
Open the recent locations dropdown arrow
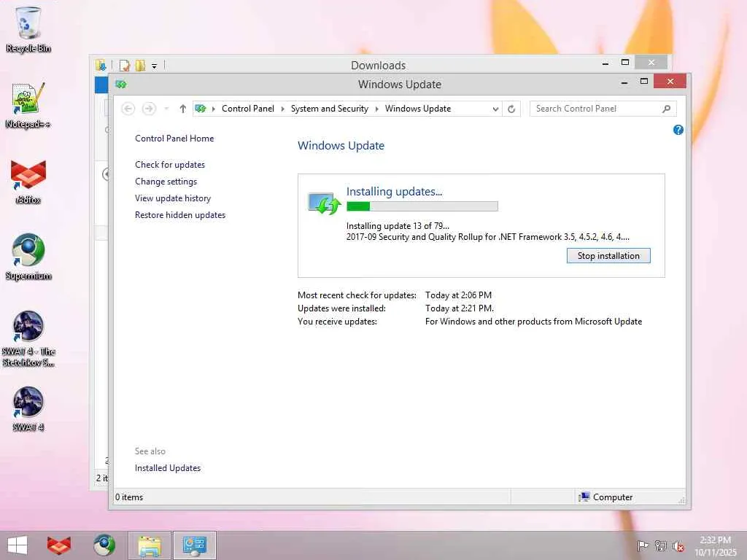(166, 109)
